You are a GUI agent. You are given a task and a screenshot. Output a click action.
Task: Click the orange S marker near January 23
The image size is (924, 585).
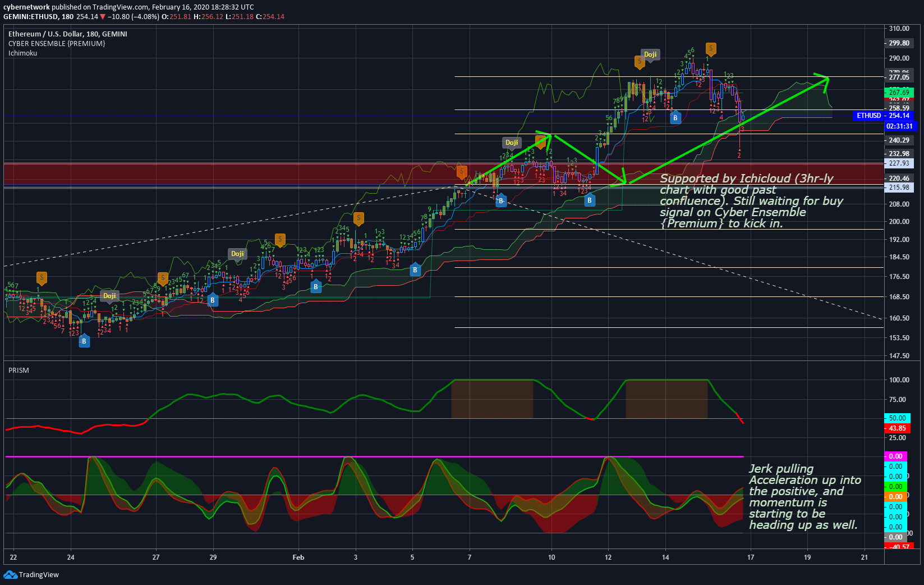[x=42, y=277]
